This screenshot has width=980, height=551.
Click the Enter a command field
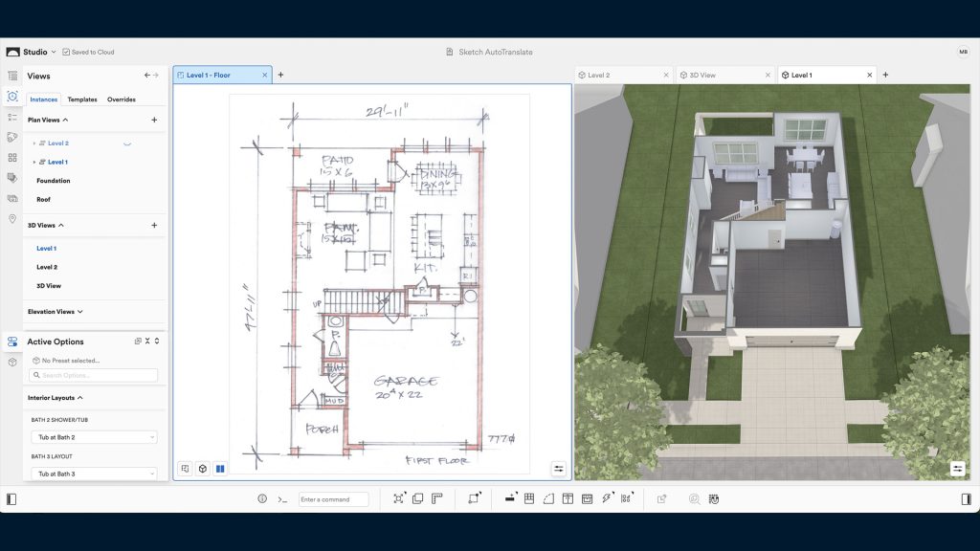pos(333,499)
